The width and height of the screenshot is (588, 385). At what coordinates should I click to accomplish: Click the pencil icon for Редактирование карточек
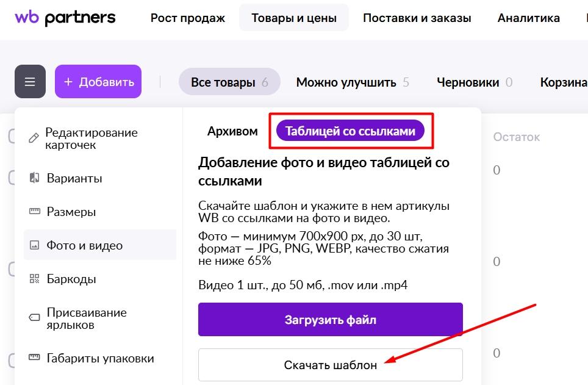click(34, 139)
